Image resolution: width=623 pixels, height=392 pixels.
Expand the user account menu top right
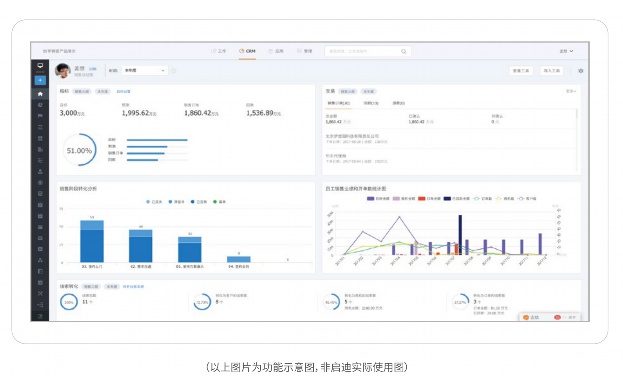coord(566,51)
